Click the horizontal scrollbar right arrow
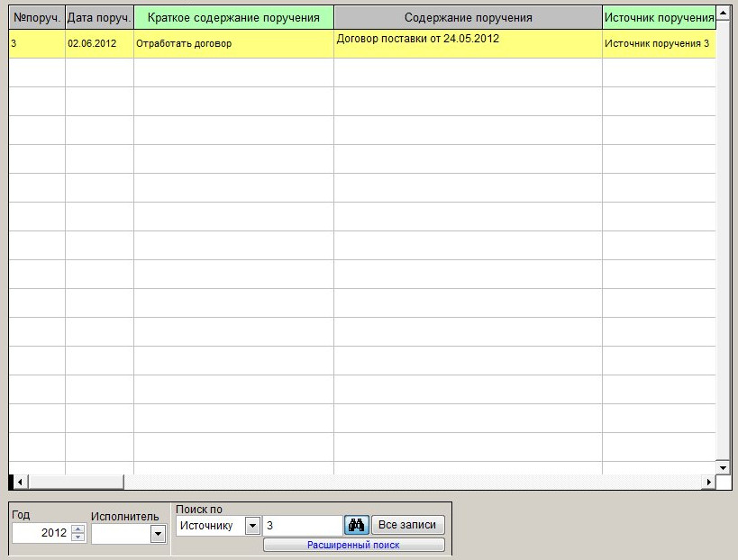The width and height of the screenshot is (738, 560). pyautogui.click(x=709, y=482)
